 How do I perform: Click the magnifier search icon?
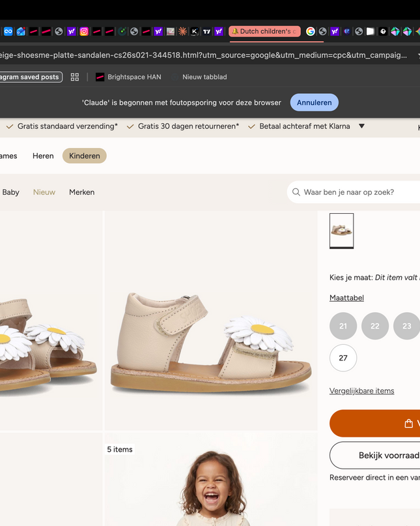point(296,192)
